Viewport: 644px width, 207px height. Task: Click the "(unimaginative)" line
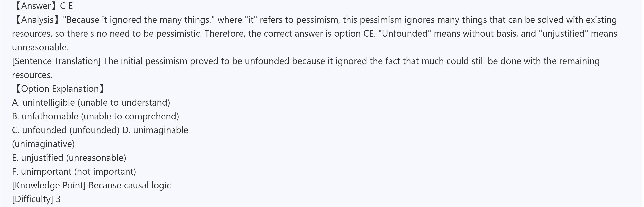pos(43,144)
